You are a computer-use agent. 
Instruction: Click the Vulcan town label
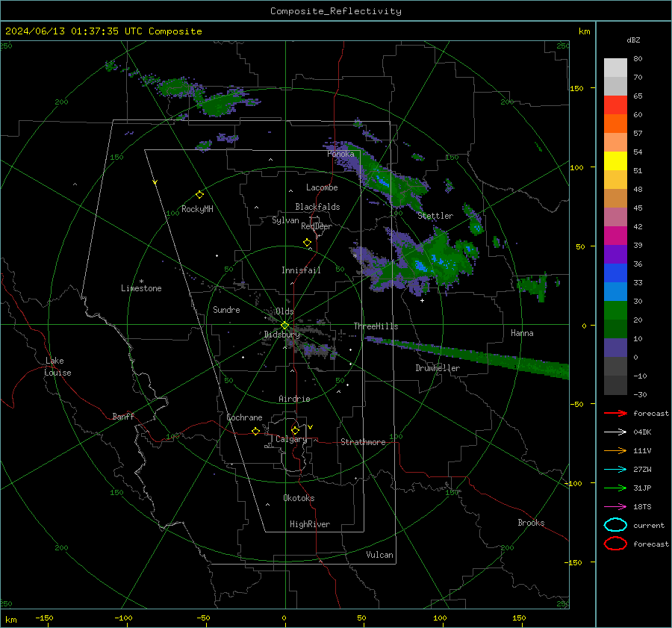(x=379, y=555)
